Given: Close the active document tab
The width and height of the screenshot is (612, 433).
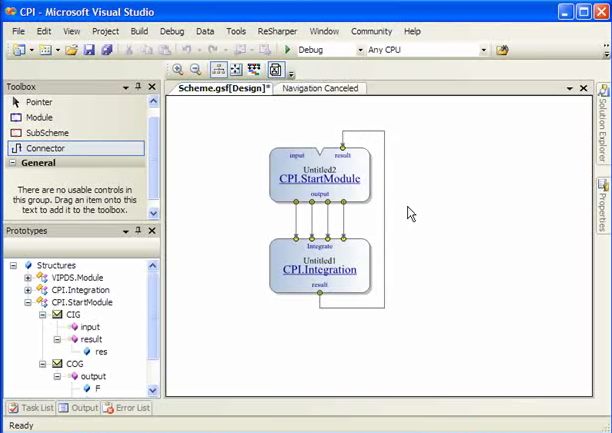Looking at the screenshot, I should pos(584,88).
